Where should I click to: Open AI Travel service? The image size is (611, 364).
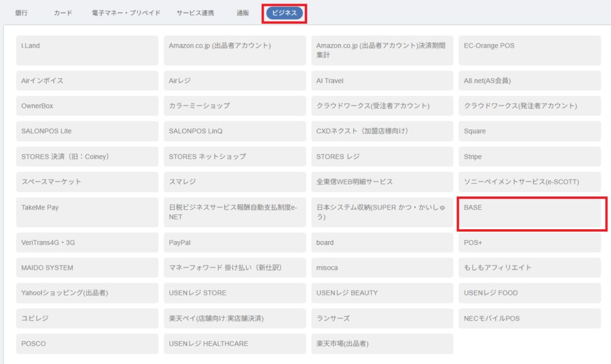[382, 81]
